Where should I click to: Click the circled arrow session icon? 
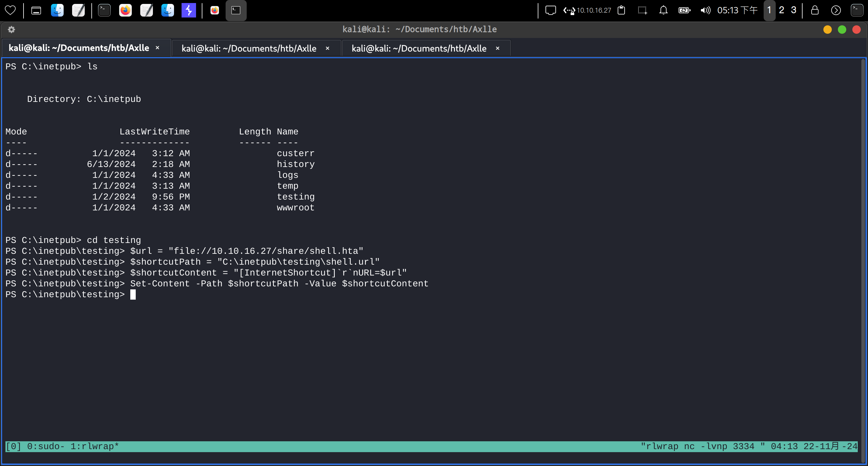tap(836, 11)
